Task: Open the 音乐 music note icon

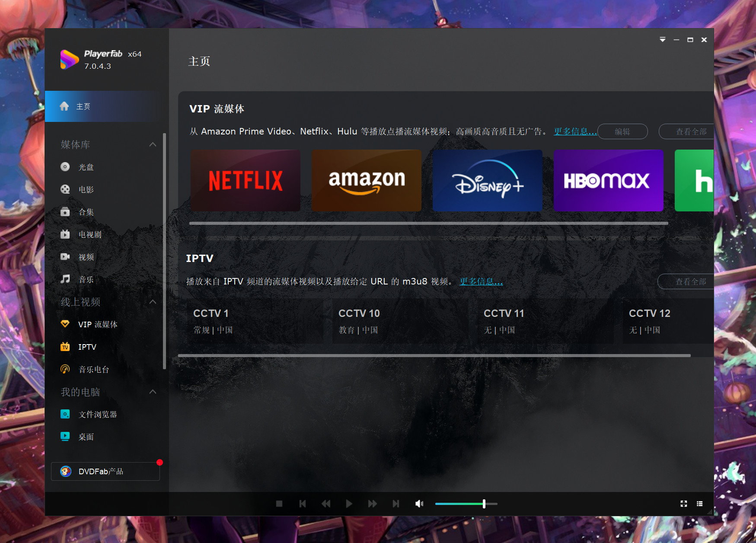Action: click(x=65, y=279)
